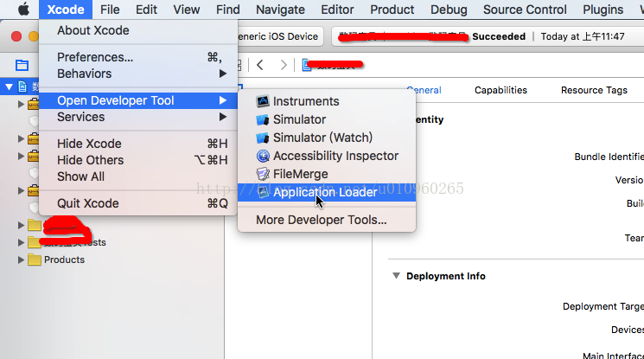Select Open Developer Tool menu item
644x359 pixels.
(138, 100)
